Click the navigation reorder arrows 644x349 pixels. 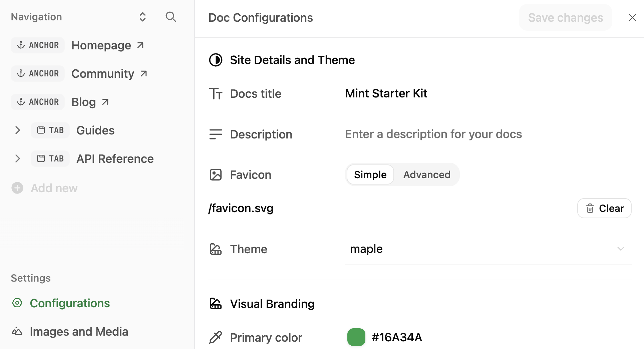click(142, 17)
